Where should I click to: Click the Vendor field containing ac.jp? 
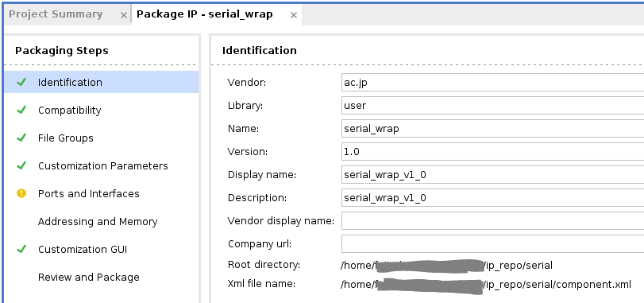(492, 82)
